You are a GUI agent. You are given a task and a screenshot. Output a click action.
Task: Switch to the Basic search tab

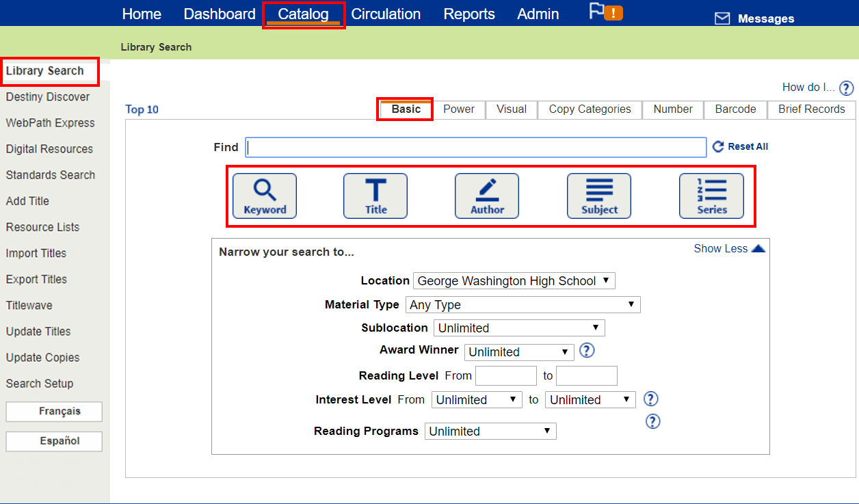point(406,109)
